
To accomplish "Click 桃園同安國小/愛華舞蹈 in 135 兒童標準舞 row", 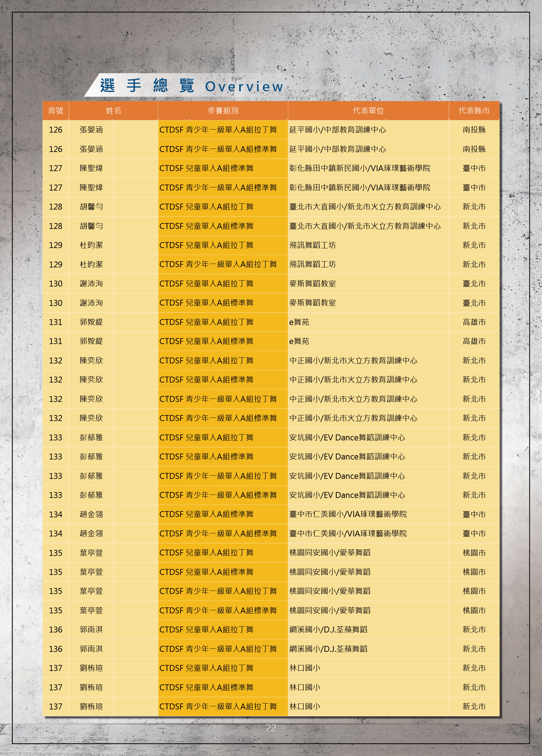I will (x=330, y=572).
